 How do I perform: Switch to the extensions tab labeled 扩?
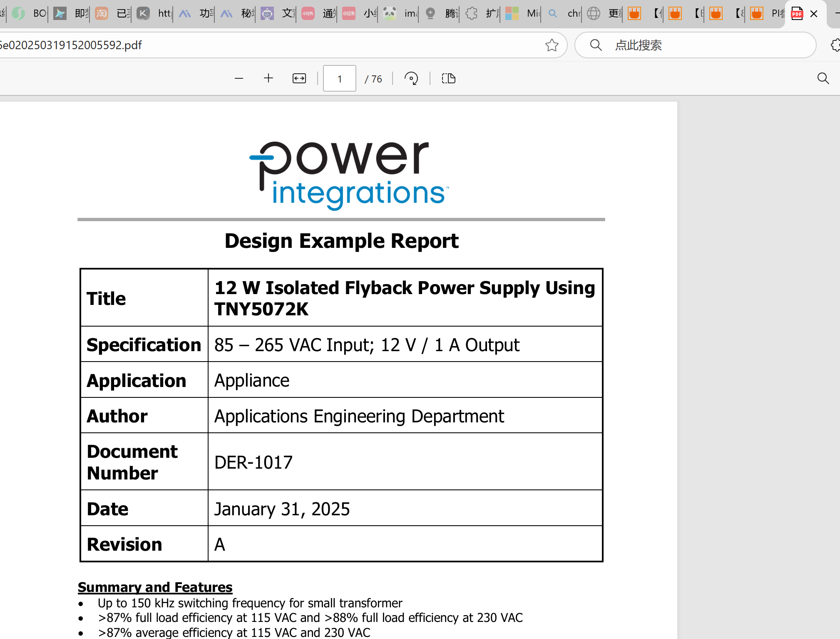[x=482, y=13]
